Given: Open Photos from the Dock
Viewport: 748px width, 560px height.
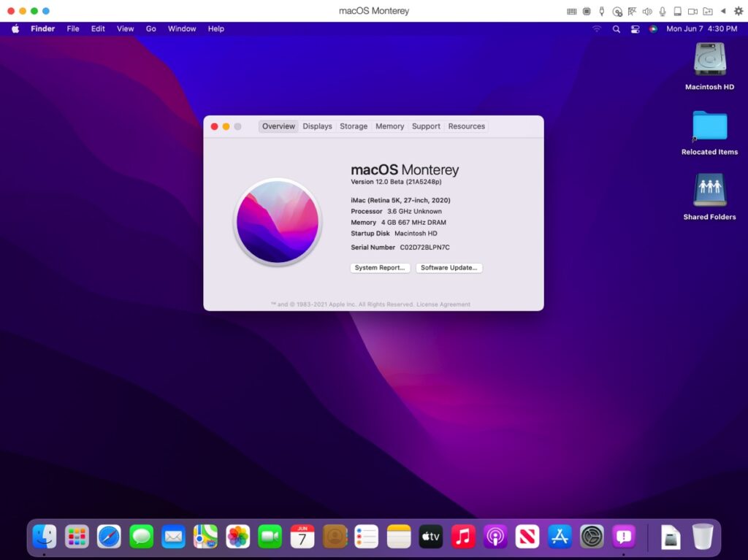Looking at the screenshot, I should coord(237,537).
